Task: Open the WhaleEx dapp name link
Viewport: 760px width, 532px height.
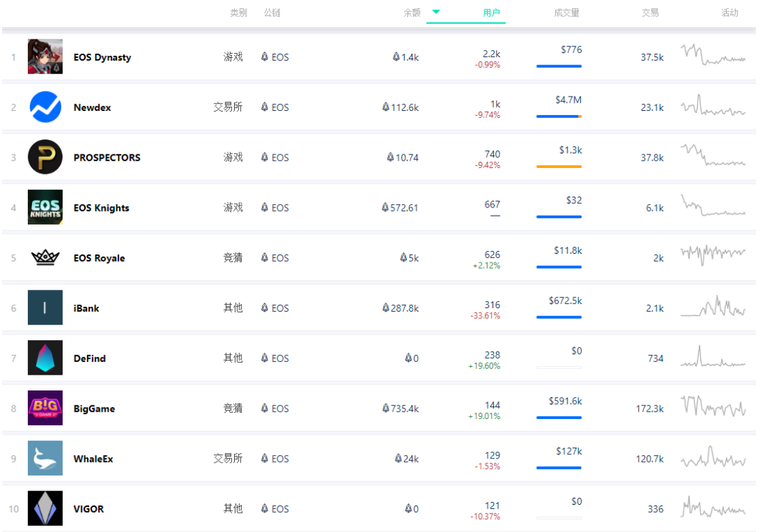Action: [93, 459]
